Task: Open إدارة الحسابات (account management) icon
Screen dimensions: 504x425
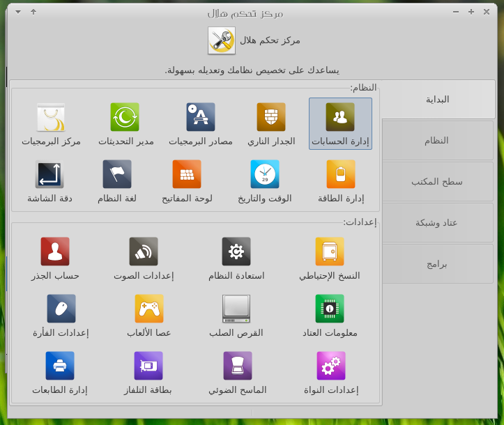Action: (340, 124)
